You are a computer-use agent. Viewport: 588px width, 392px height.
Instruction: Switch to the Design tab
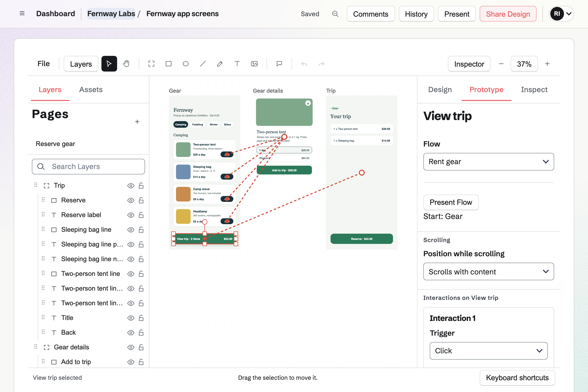pyautogui.click(x=440, y=89)
